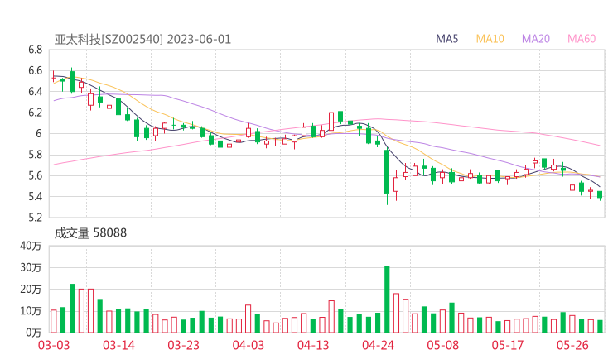This screenshot has height=364, width=613.
Task: Select the 04-24 date axis label
Action: 378,345
